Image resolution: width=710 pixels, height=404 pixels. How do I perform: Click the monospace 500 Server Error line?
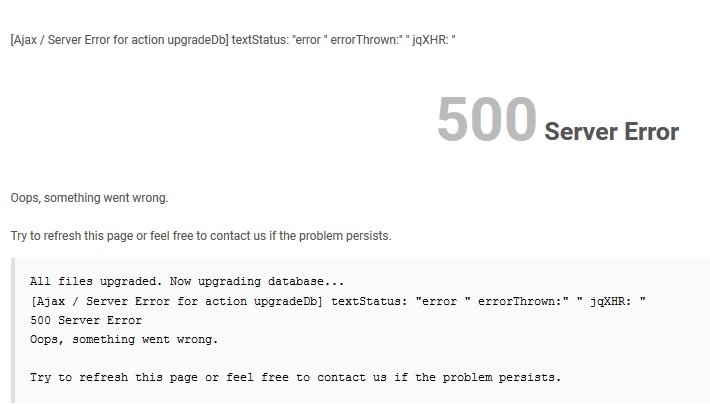tap(86, 320)
